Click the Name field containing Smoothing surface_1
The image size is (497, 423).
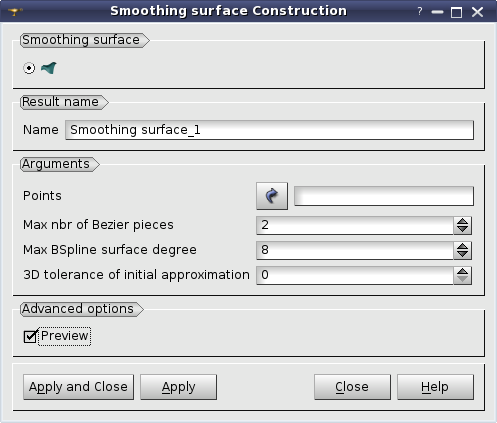[x=269, y=130]
